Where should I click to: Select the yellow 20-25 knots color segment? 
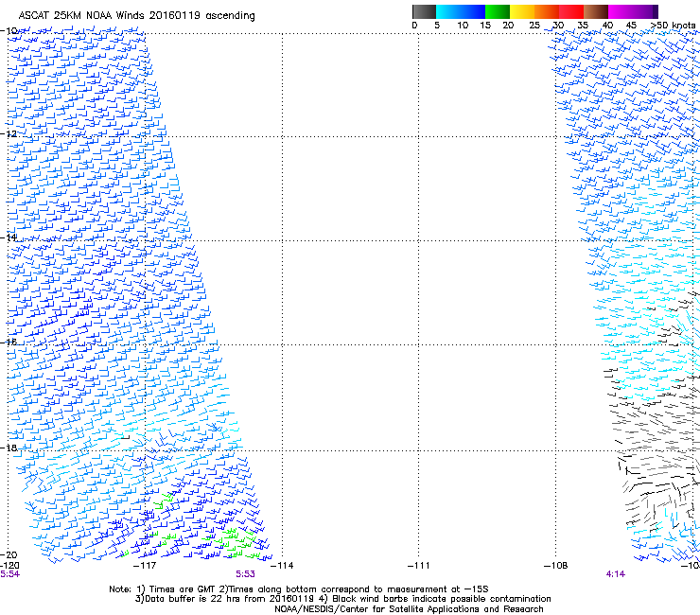point(522,11)
